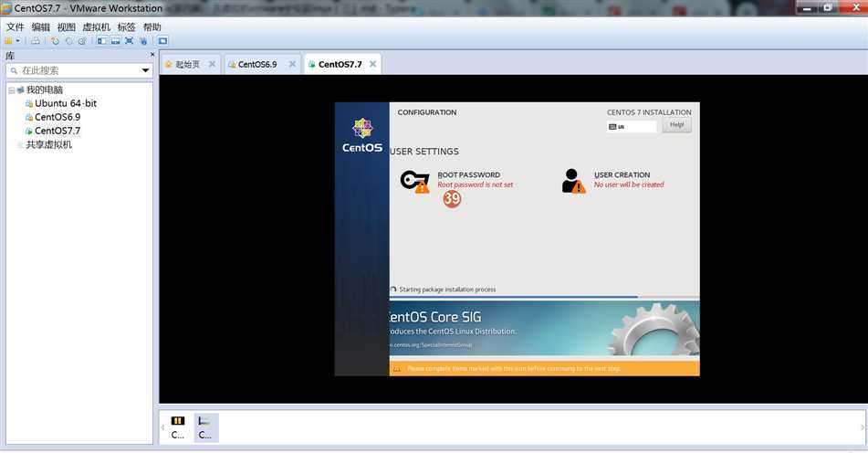Click the Unity mode toolbar icon
This screenshot has width=868, height=453.
click(x=143, y=41)
